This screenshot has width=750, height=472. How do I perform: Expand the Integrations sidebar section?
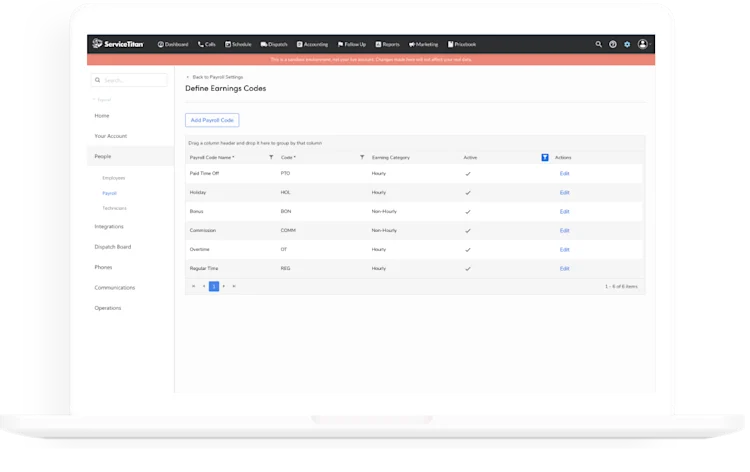[x=109, y=227]
